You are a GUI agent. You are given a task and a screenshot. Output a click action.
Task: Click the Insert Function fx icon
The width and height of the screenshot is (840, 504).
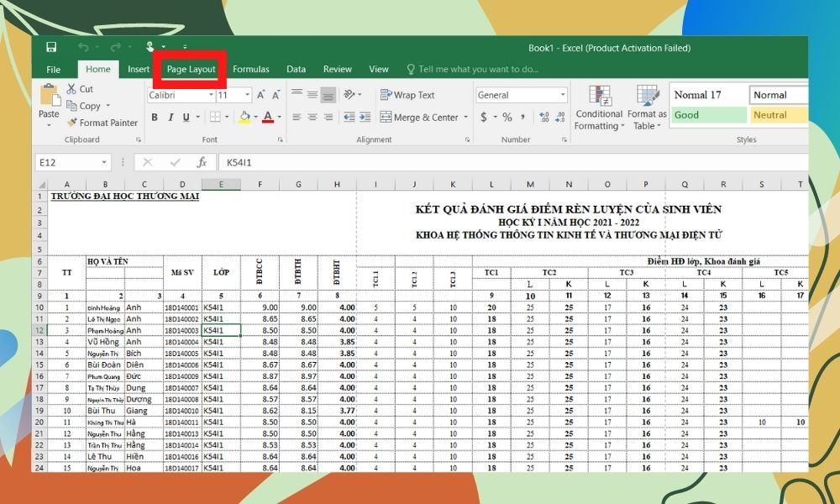point(202,162)
